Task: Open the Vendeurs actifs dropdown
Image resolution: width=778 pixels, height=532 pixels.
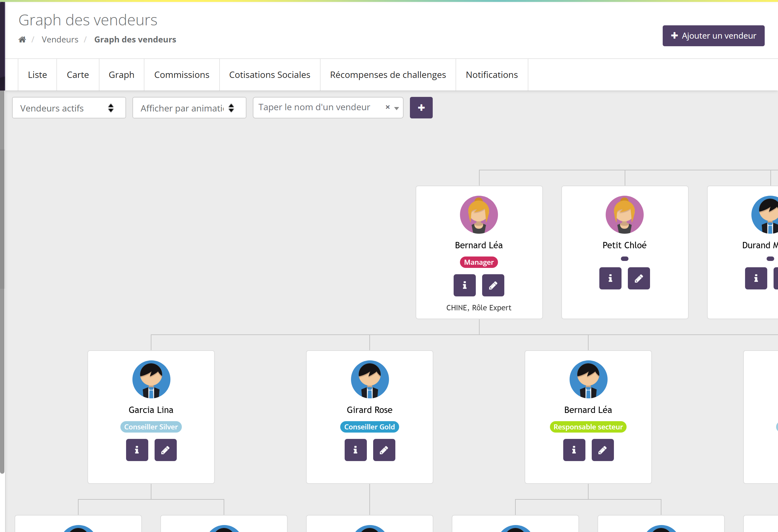Action: click(x=69, y=108)
